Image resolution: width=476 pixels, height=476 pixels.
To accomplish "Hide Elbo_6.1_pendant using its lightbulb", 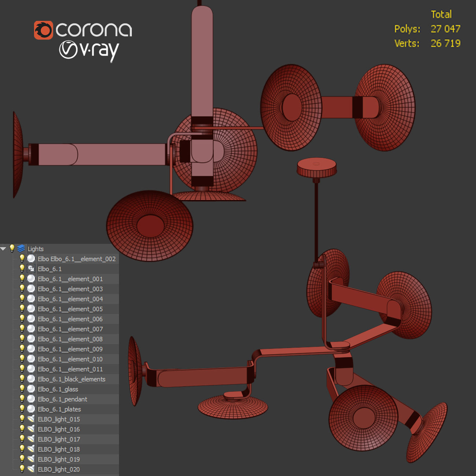I will pyautogui.click(x=22, y=399).
